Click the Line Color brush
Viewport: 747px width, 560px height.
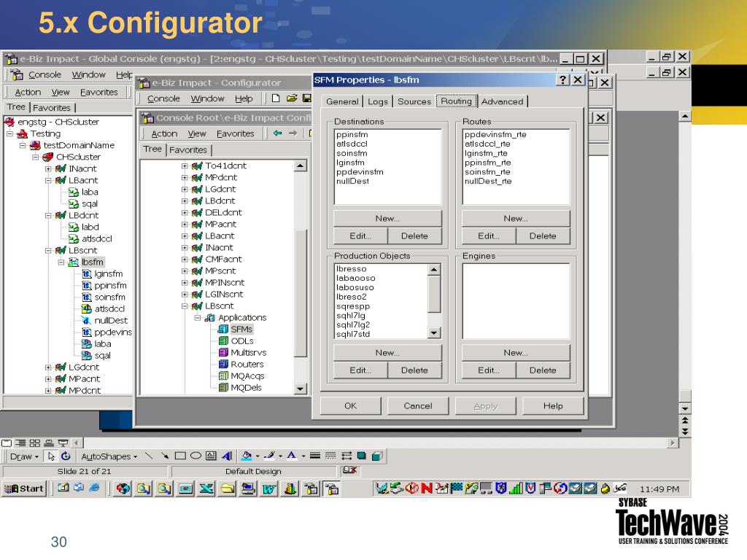point(269,456)
